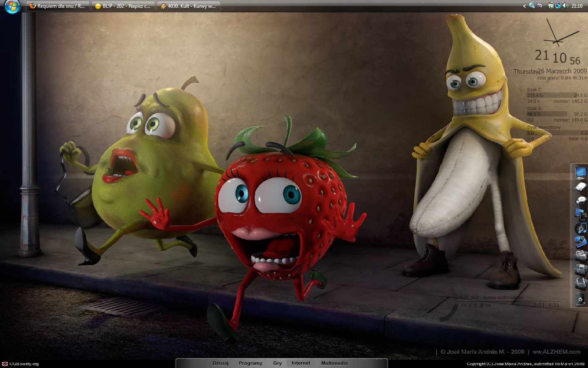Click the 2:33 elapsed time
The height and width of the screenshot is (368, 588).
(538, 305)
